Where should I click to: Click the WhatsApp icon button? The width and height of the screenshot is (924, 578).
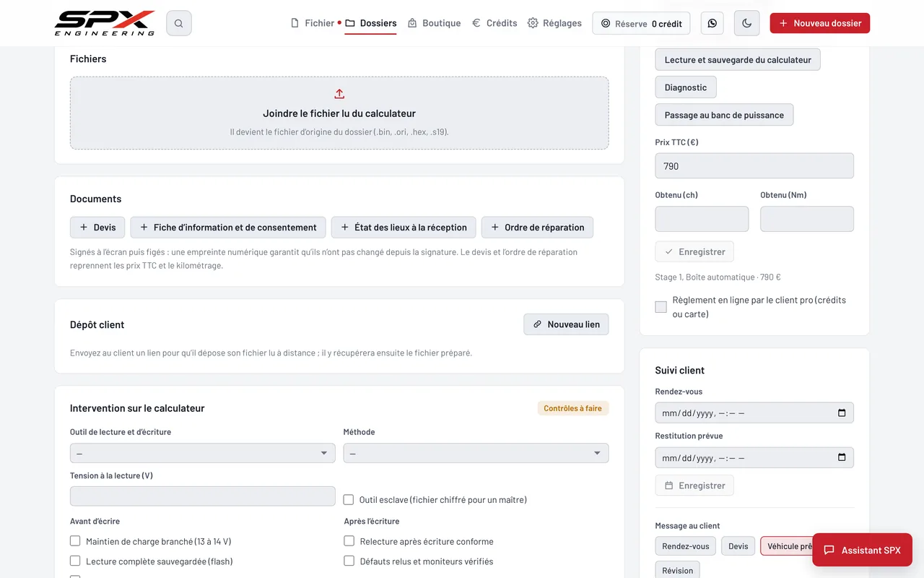click(712, 23)
